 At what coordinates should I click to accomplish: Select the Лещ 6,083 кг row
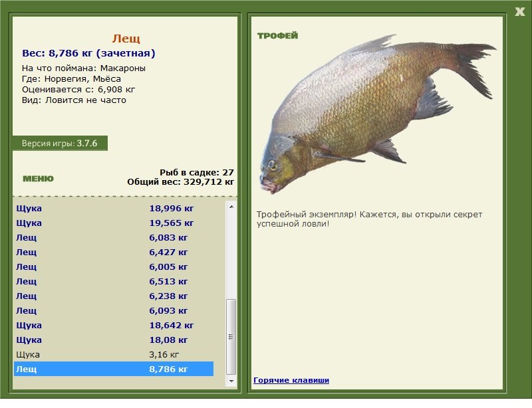(114, 237)
